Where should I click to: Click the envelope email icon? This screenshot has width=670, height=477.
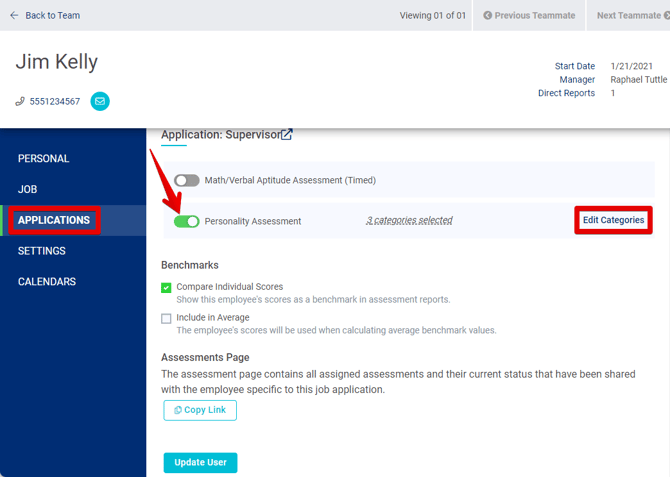[100, 101]
